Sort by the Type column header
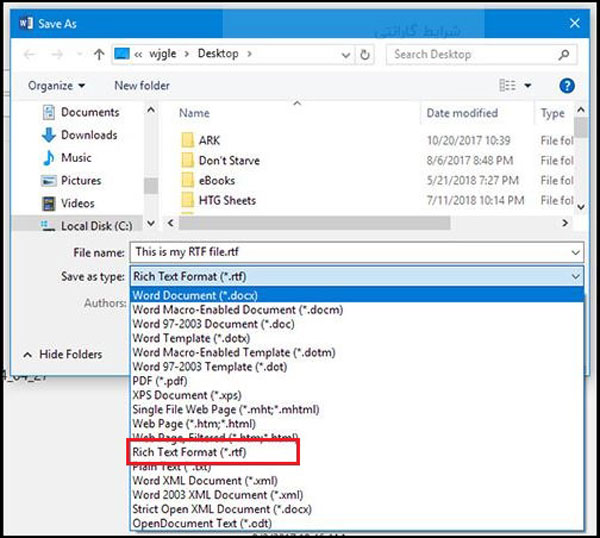 [553, 113]
